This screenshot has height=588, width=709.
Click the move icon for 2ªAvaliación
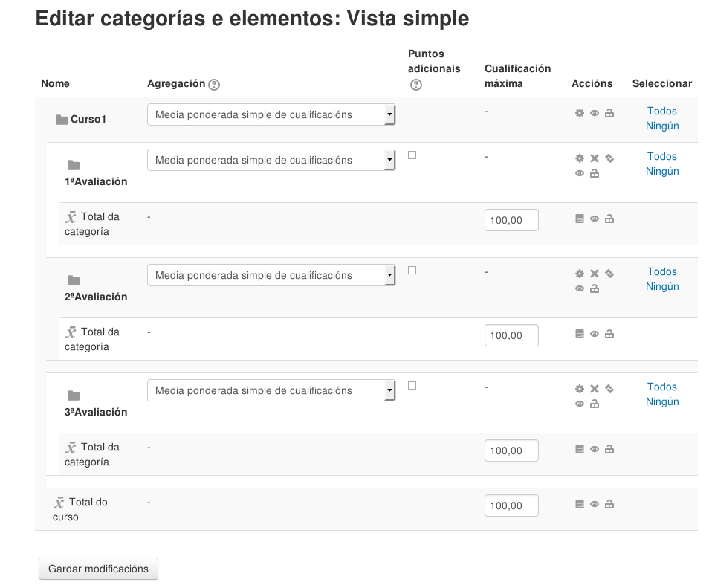pos(609,274)
